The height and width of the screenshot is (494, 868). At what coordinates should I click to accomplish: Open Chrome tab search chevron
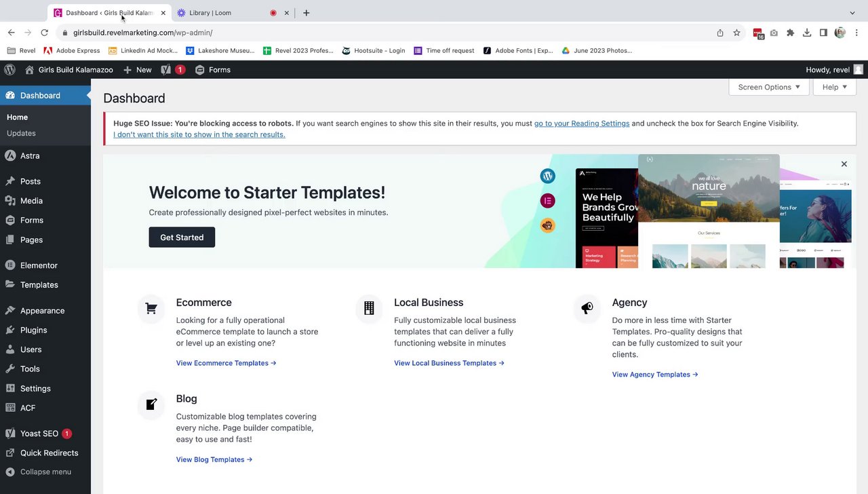852,13
